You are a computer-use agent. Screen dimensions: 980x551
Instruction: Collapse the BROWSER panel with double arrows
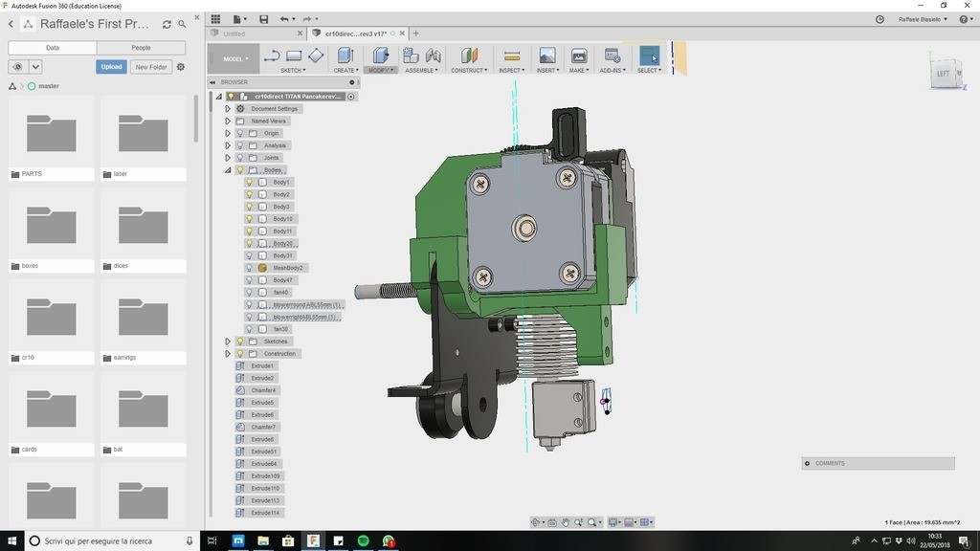point(212,82)
